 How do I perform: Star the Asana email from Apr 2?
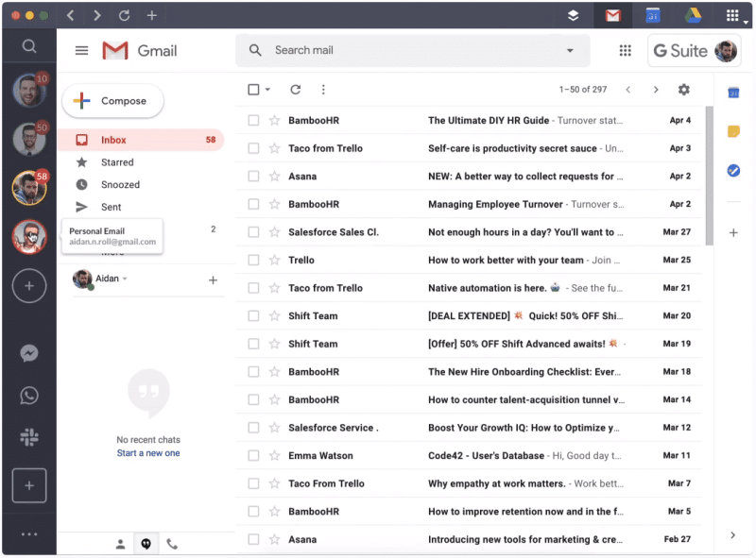[273, 176]
